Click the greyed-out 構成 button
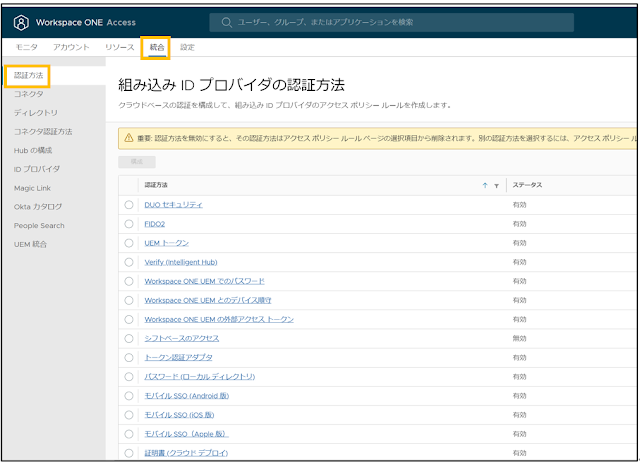Screen dimensions: 640x463 point(137,162)
